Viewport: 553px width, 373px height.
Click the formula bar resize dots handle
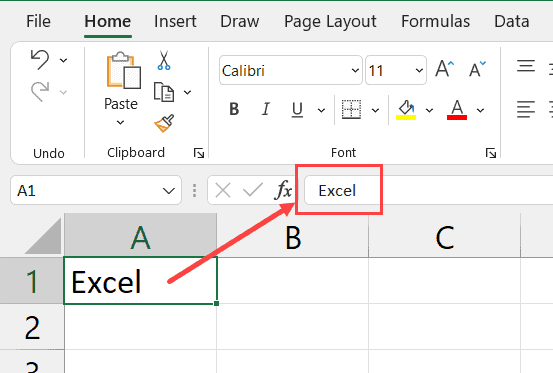pyautogui.click(x=194, y=191)
